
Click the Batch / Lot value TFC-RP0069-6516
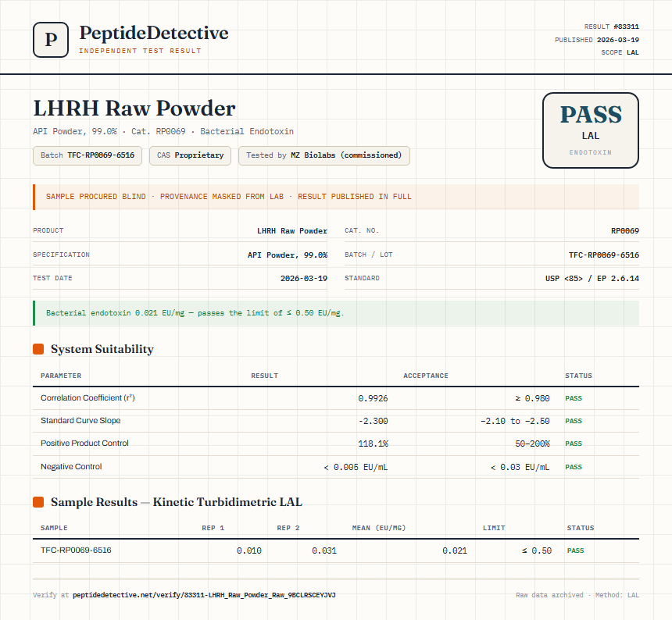pyautogui.click(x=603, y=255)
